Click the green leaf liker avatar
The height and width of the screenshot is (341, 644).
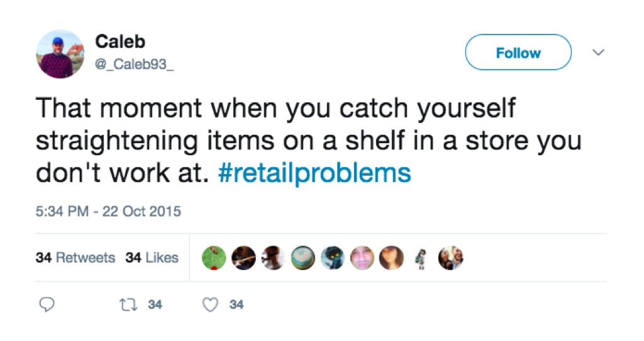point(214,257)
